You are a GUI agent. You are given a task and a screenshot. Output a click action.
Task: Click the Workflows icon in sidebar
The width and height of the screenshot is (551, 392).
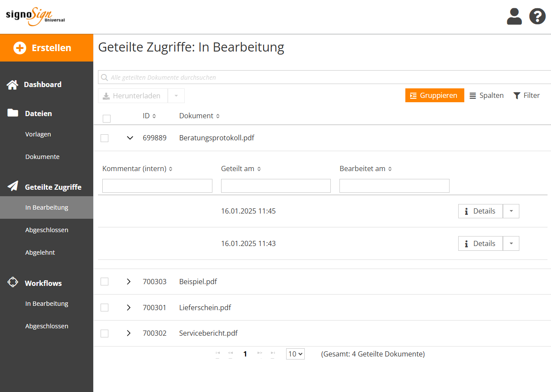tap(13, 282)
